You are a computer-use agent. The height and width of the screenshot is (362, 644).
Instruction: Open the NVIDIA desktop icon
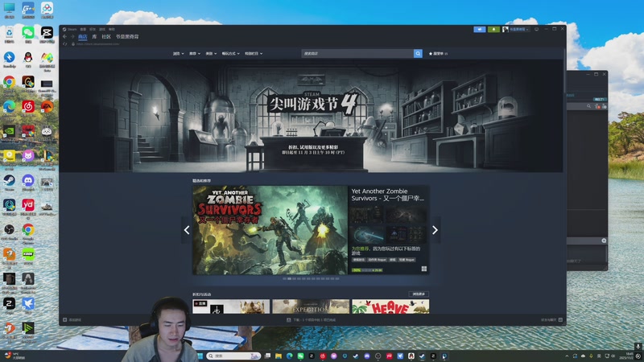(x=9, y=133)
